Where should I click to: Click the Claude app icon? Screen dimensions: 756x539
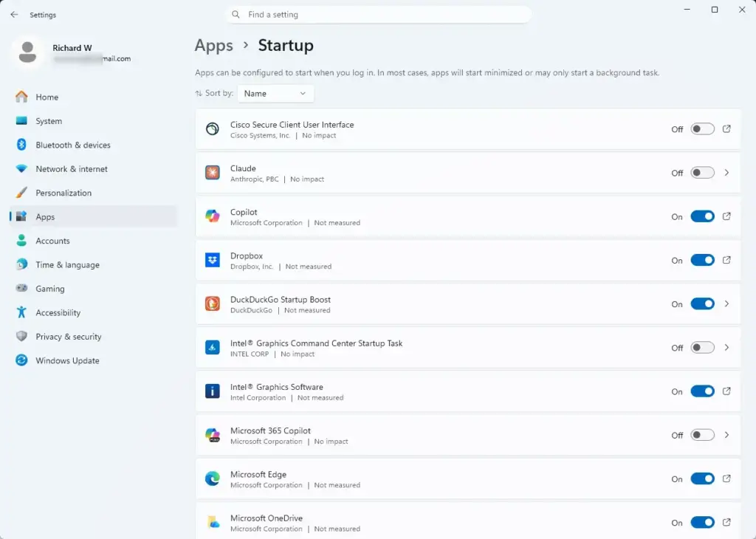[x=212, y=173]
